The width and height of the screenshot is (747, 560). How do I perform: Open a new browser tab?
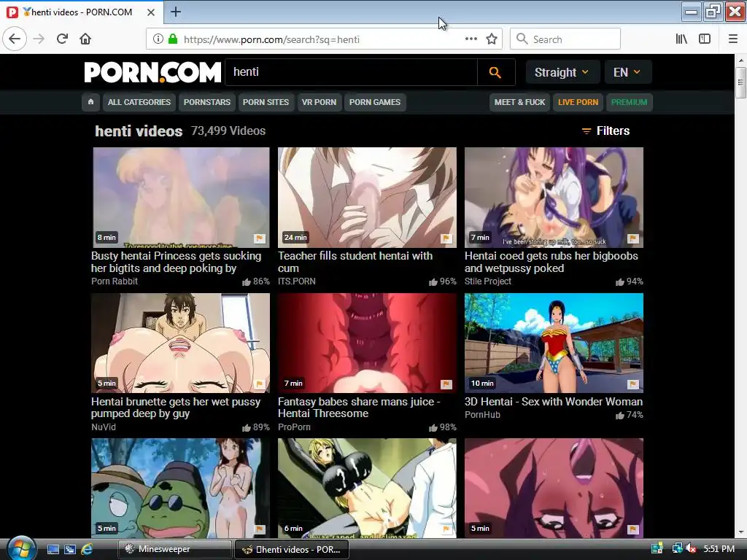click(175, 12)
